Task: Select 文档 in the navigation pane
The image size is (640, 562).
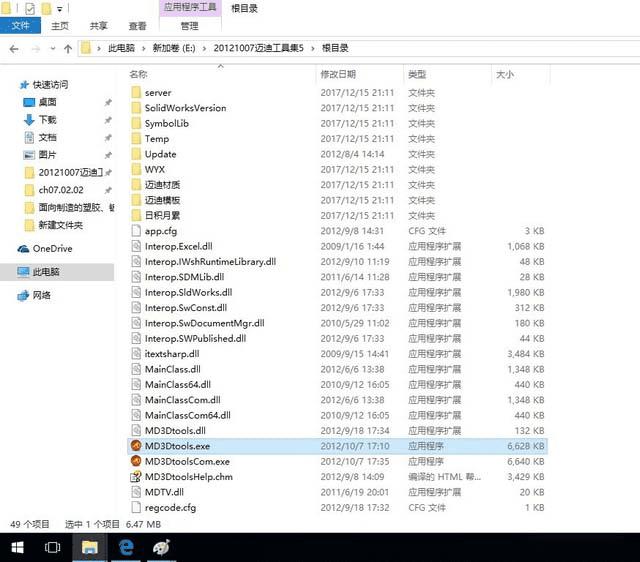Action: [x=47, y=137]
